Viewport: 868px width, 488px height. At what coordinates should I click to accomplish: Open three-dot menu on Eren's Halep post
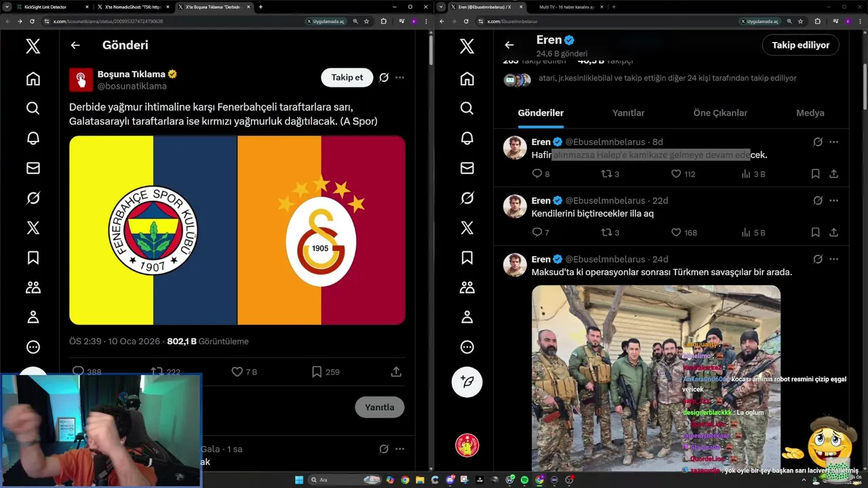[x=834, y=142]
